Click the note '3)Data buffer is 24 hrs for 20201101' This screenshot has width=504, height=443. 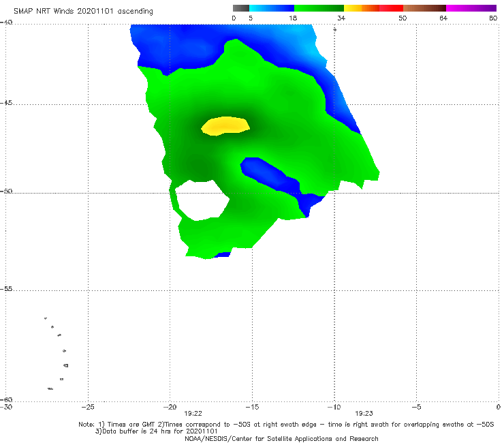[x=157, y=431]
